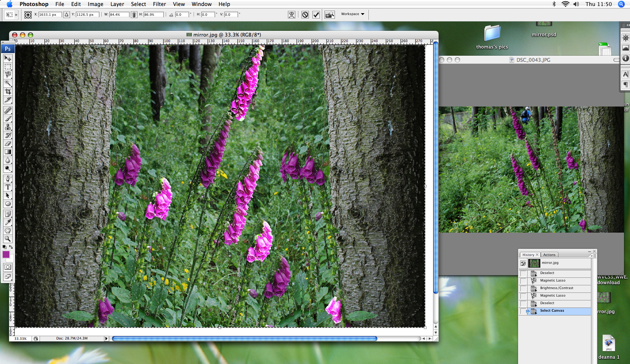This screenshot has width=630, height=364.
Task: Cancel the transform
Action: 305,15
